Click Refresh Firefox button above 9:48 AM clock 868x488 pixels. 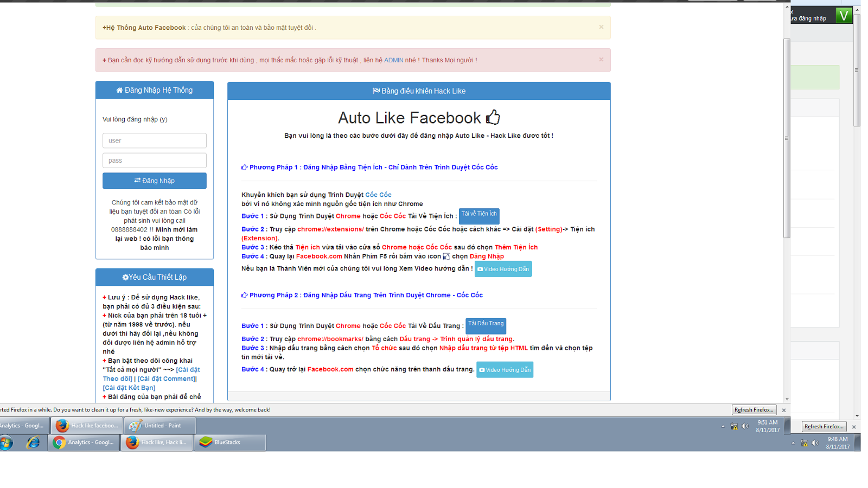click(x=824, y=427)
